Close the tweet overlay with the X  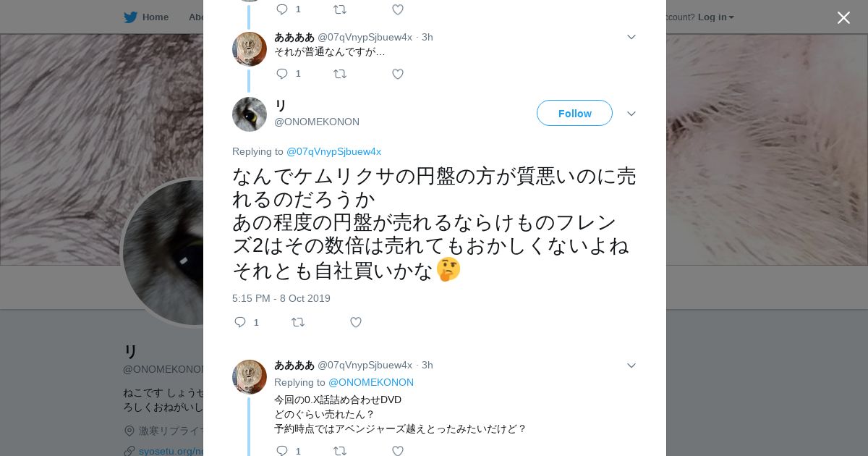click(843, 18)
